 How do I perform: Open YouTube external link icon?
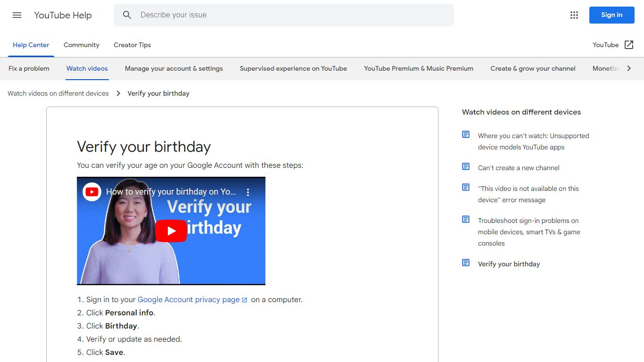pyautogui.click(x=629, y=45)
